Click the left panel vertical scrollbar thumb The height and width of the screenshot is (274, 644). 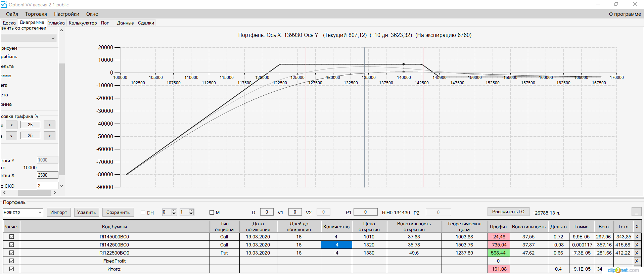pos(61,119)
